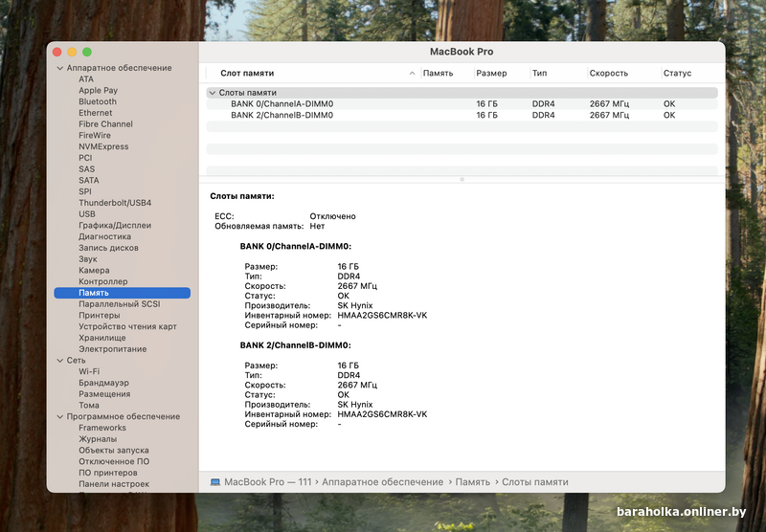
Task: Grab the split pane divider handle
Action: (462, 179)
